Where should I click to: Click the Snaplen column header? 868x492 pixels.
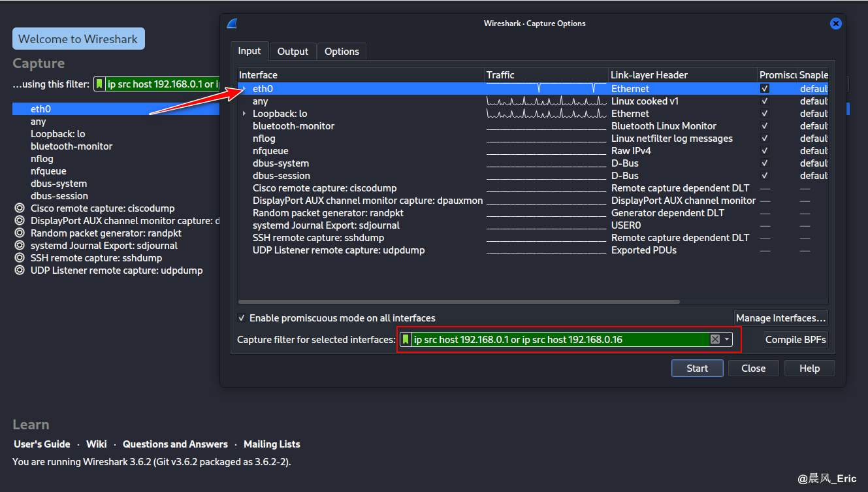click(813, 75)
